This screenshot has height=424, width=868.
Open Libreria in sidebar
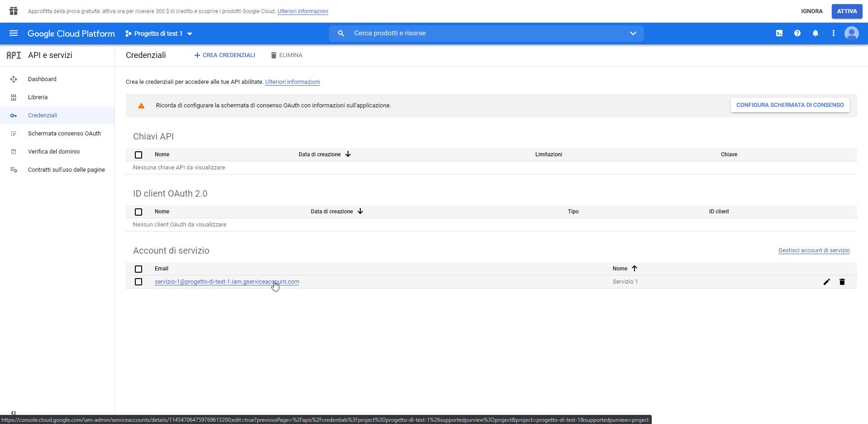pyautogui.click(x=57, y=97)
